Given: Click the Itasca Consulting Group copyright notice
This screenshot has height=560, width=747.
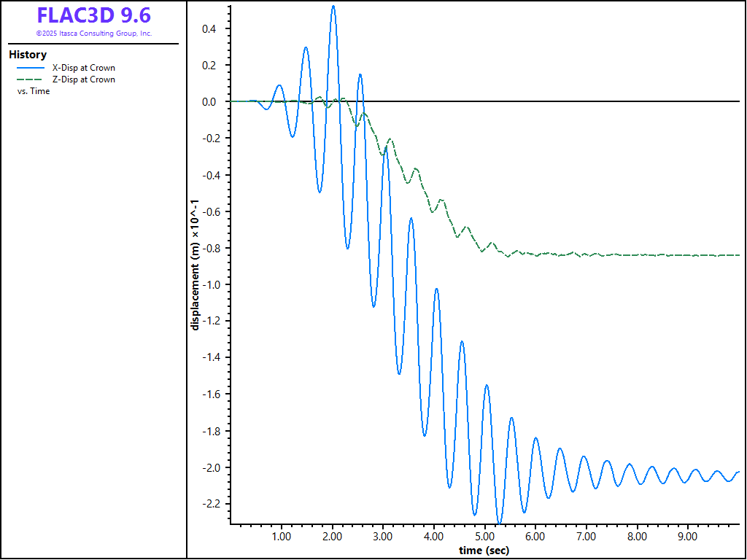Looking at the screenshot, I should click(x=94, y=34).
